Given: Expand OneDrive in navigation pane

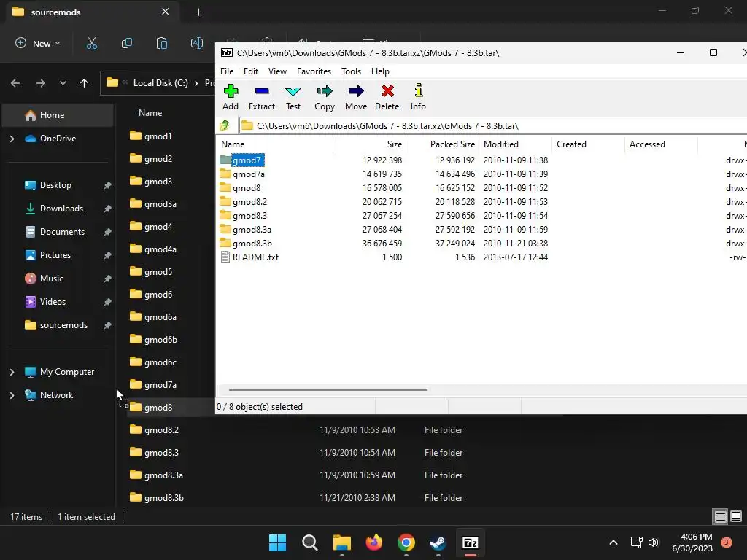Looking at the screenshot, I should click(x=12, y=139).
